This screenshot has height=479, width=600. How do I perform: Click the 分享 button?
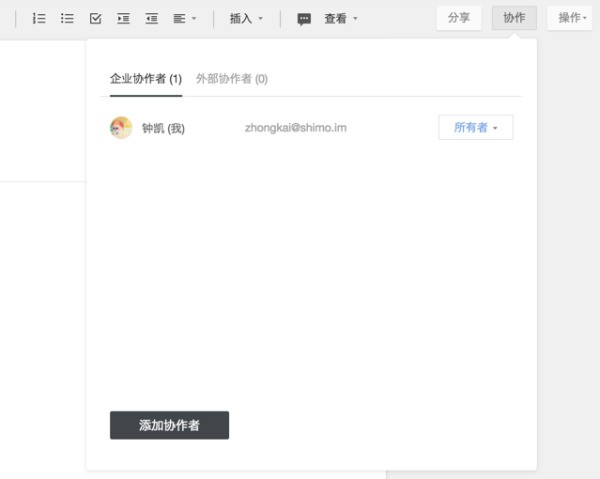tap(459, 18)
